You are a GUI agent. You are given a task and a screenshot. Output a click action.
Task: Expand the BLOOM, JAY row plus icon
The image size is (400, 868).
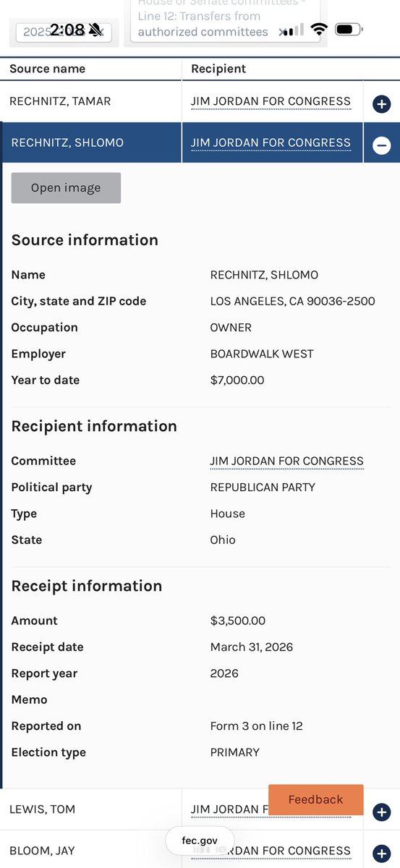[x=381, y=854]
